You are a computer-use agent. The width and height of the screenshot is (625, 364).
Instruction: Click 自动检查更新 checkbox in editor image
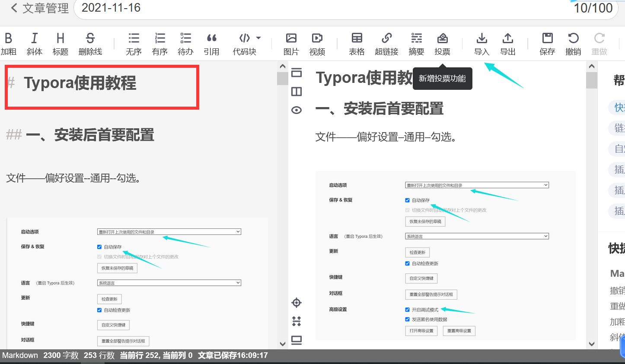pos(99,310)
